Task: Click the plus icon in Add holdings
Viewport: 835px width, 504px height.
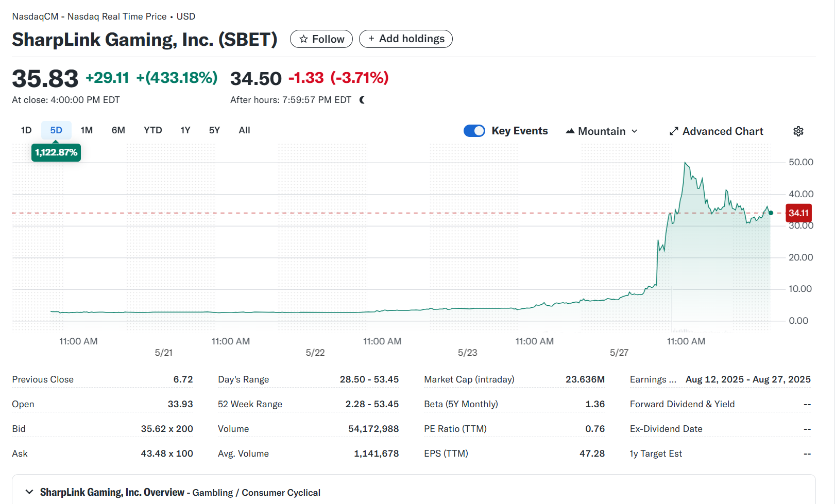Action: tap(371, 39)
